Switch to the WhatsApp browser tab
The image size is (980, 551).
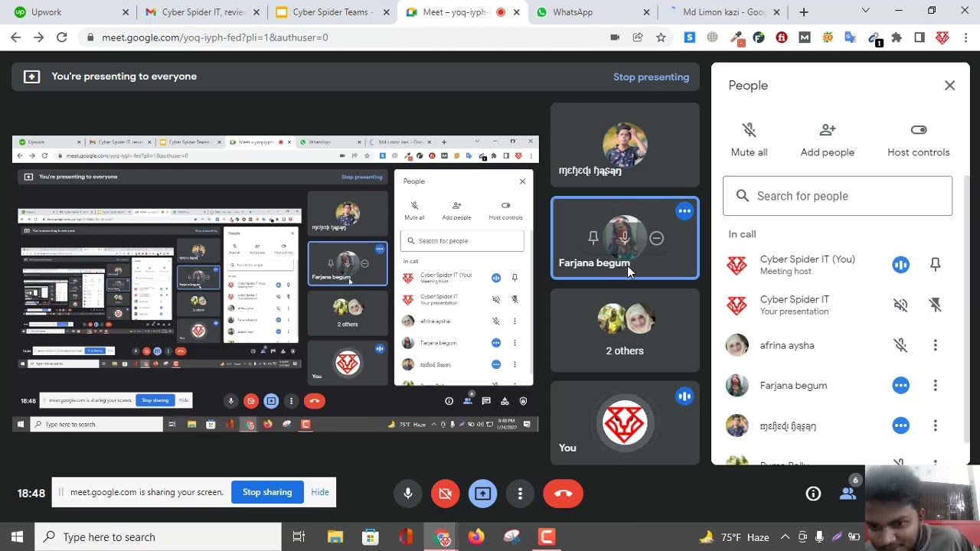(573, 12)
